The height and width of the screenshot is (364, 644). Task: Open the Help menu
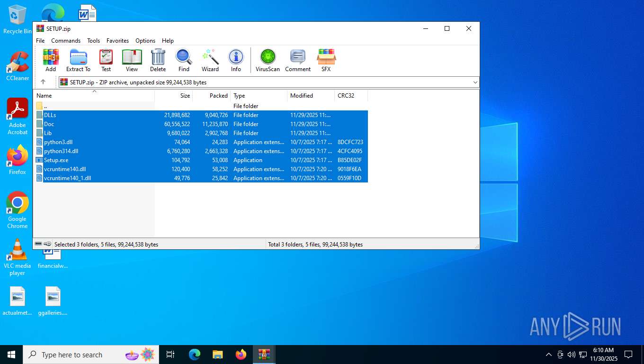(168, 41)
